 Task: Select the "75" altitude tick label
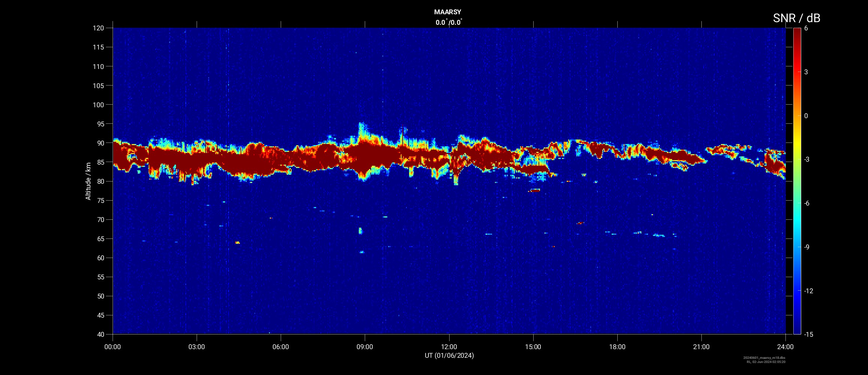pos(100,200)
